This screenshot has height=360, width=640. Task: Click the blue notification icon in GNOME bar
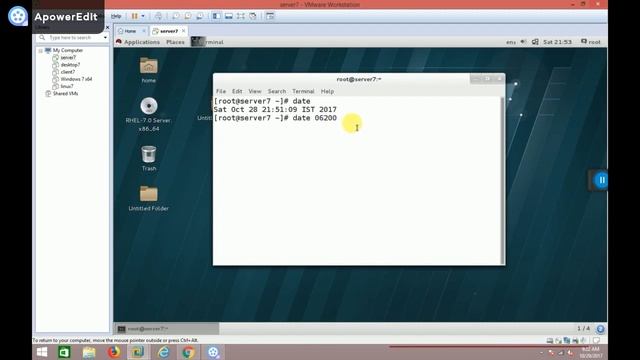(600, 329)
